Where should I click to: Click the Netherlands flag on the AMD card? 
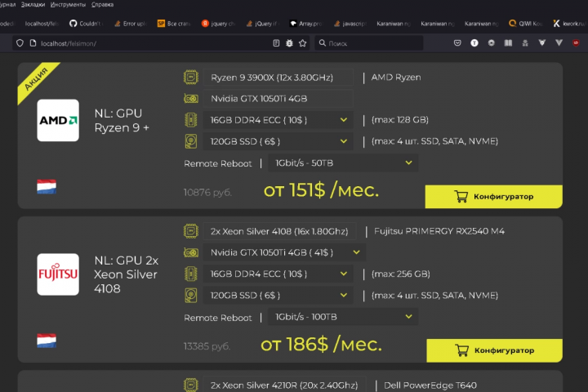pyautogui.click(x=46, y=186)
